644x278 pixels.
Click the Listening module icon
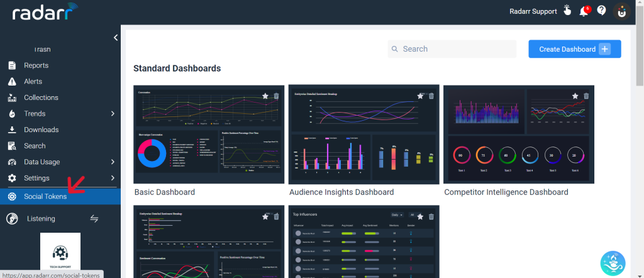coord(12,218)
